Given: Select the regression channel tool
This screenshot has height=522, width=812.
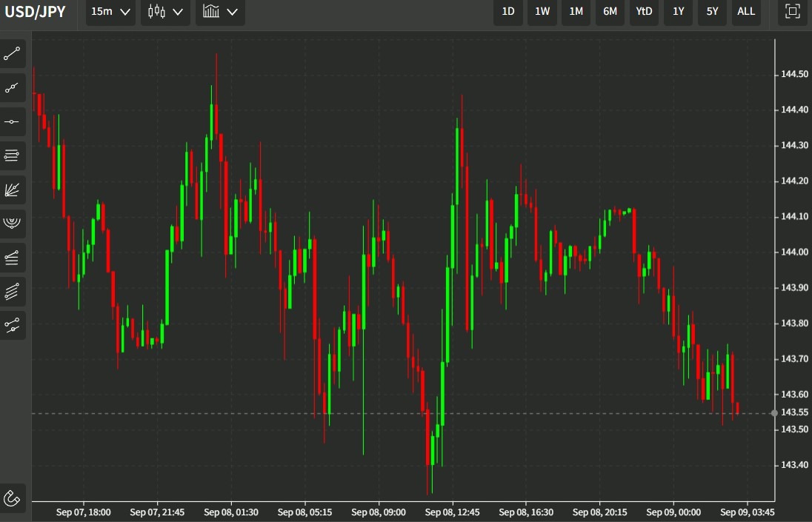Looking at the screenshot, I should click(13, 292).
